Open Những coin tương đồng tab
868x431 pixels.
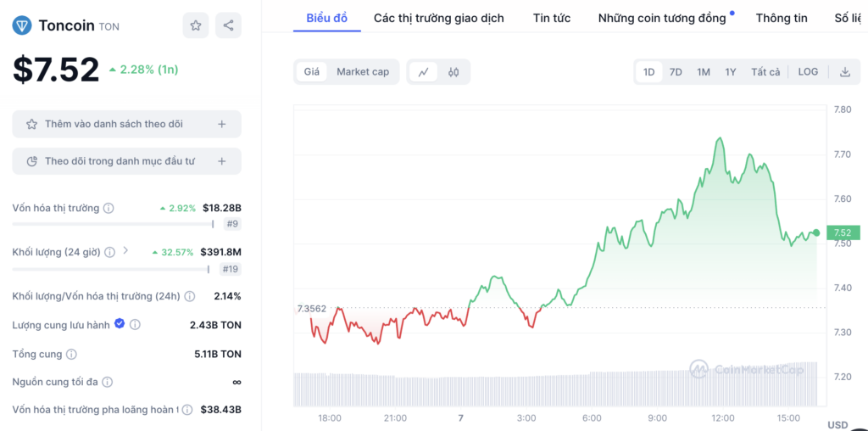(662, 18)
